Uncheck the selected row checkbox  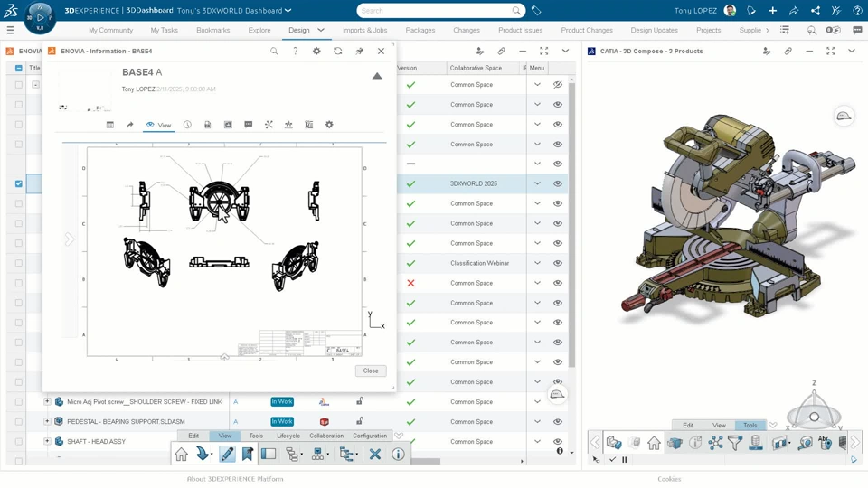[x=19, y=183]
